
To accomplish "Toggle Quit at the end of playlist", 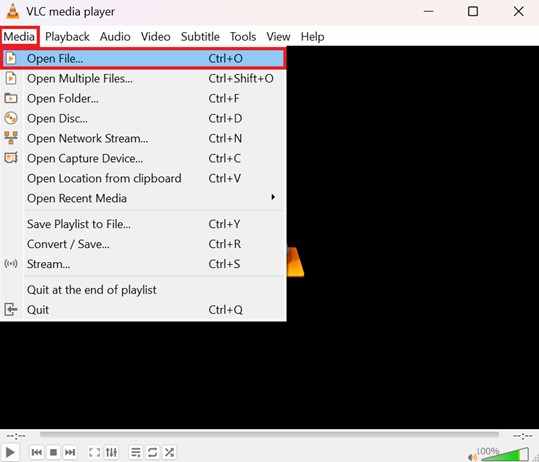I will pos(143,290).
